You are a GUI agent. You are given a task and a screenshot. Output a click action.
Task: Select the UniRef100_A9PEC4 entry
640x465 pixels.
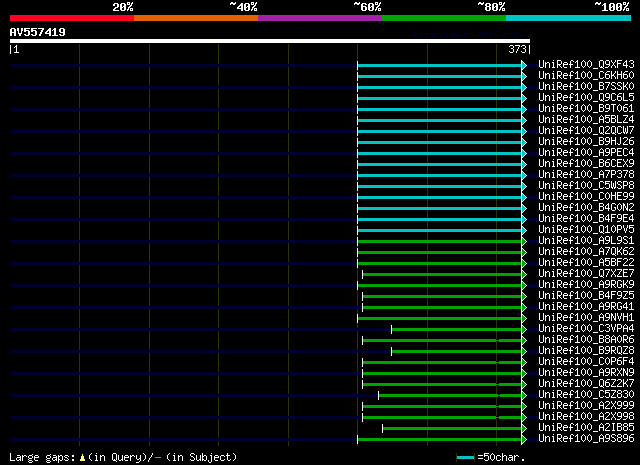[586, 153]
